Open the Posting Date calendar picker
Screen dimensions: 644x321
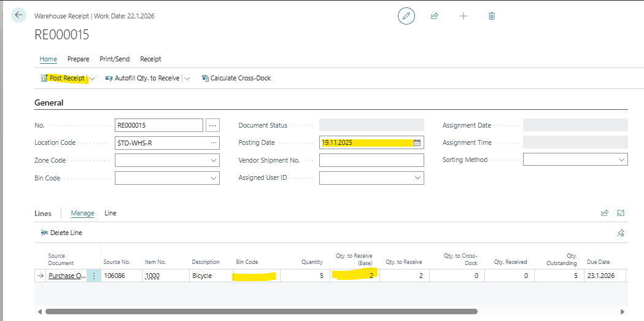pos(417,142)
